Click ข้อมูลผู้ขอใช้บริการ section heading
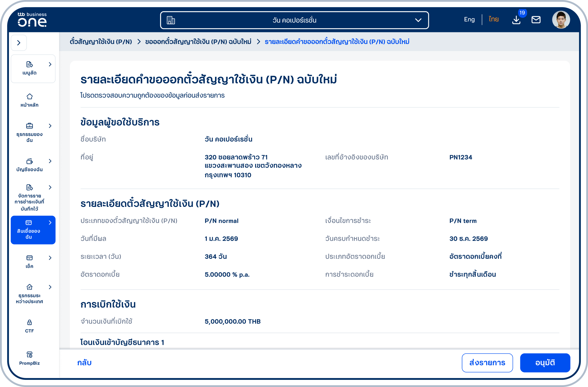588x387 pixels. pos(120,122)
